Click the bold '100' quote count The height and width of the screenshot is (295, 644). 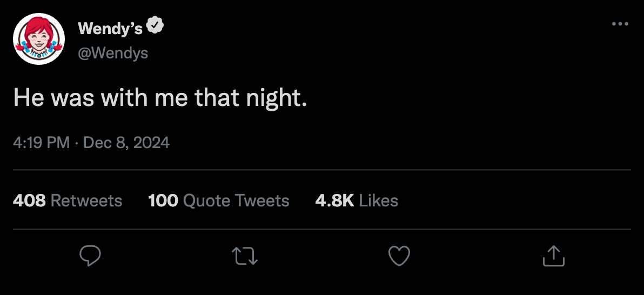[163, 201]
